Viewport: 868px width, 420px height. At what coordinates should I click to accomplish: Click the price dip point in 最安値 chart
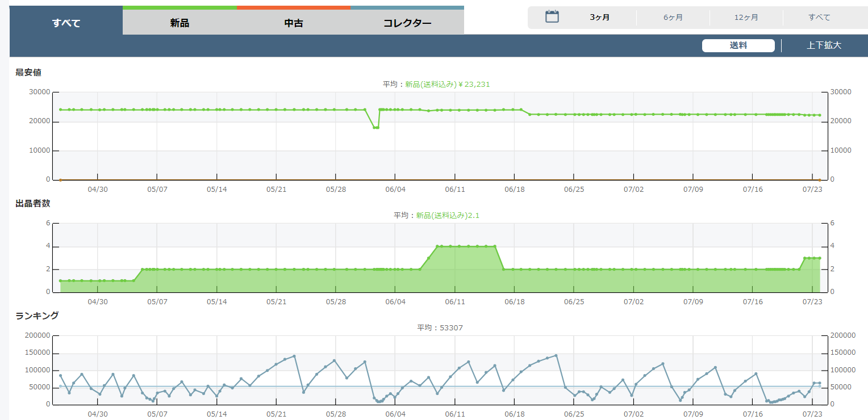click(x=375, y=127)
